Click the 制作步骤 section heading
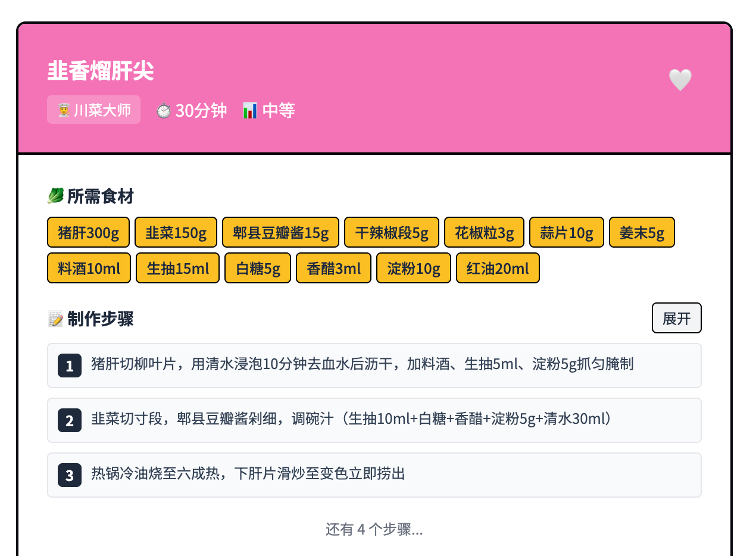The width and height of the screenshot is (756, 556). click(x=101, y=318)
